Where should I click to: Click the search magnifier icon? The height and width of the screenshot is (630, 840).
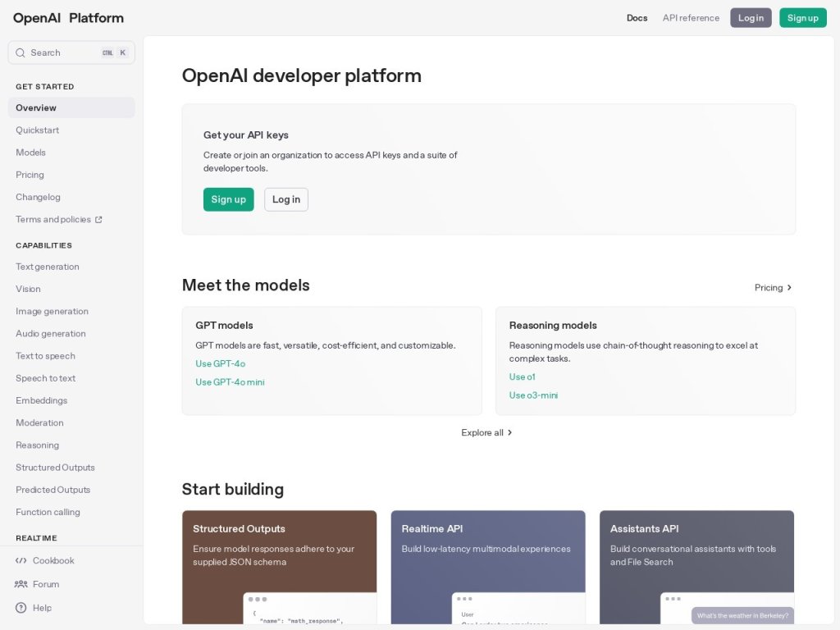[x=21, y=52]
